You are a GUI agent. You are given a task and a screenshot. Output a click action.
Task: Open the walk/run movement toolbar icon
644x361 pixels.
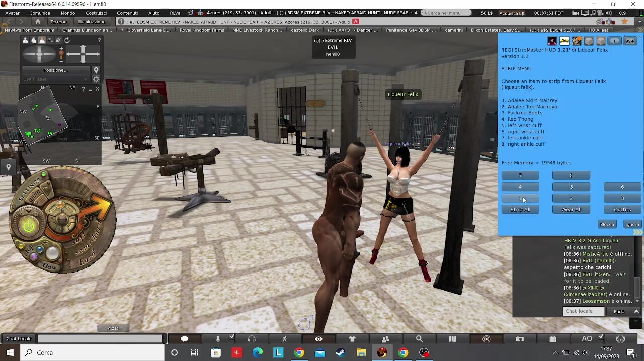pos(285,339)
